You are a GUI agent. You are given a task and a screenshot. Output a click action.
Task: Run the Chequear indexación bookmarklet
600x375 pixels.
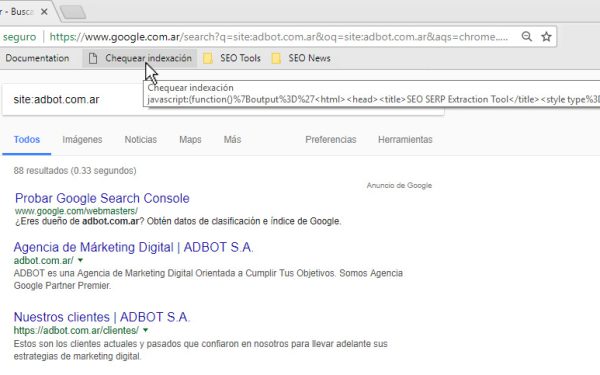click(x=140, y=58)
